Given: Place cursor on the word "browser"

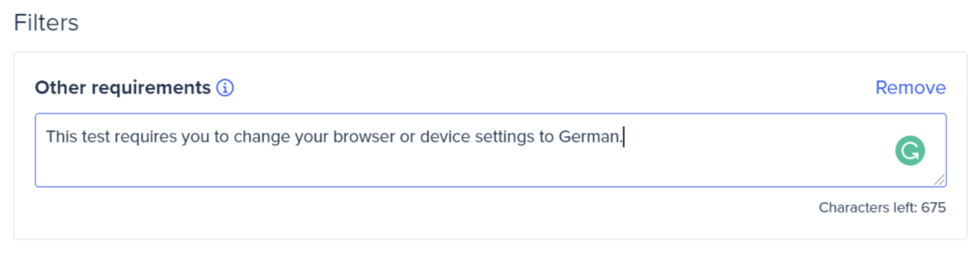Looking at the screenshot, I should click(x=364, y=136).
